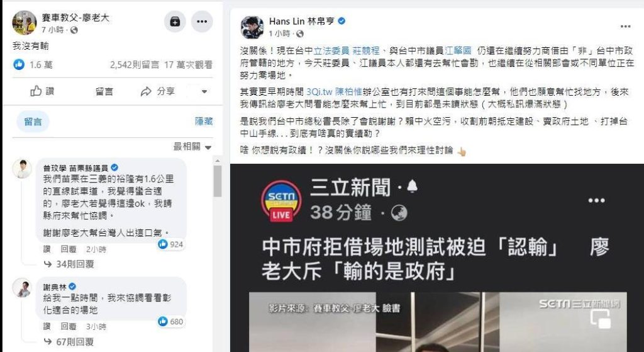Open three-dot menu on 廖老大 post
644x352 pixels.
tap(202, 21)
